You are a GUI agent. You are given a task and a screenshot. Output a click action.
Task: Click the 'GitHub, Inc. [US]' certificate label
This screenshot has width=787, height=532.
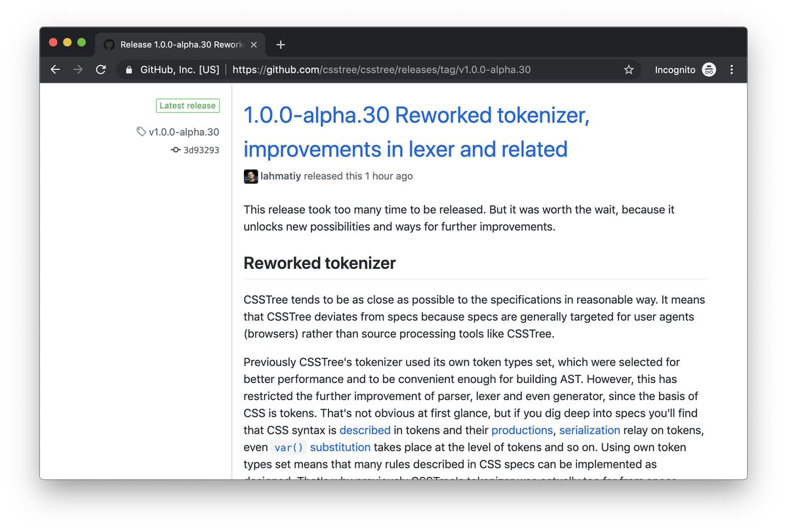(180, 70)
